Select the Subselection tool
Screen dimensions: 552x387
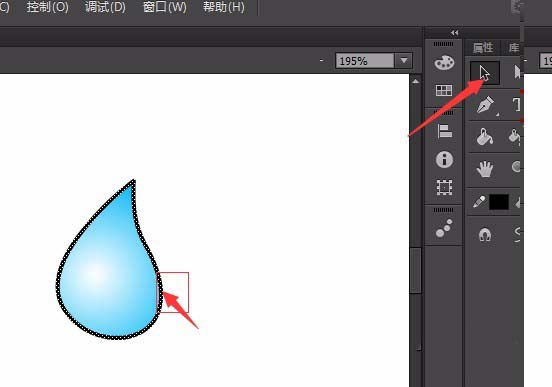pyautogui.click(x=517, y=72)
